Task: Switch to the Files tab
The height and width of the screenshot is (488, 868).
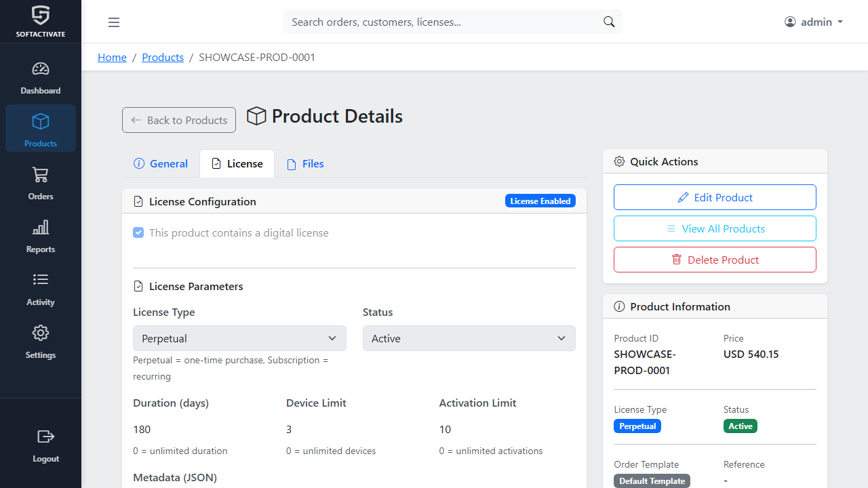Action: (305, 164)
